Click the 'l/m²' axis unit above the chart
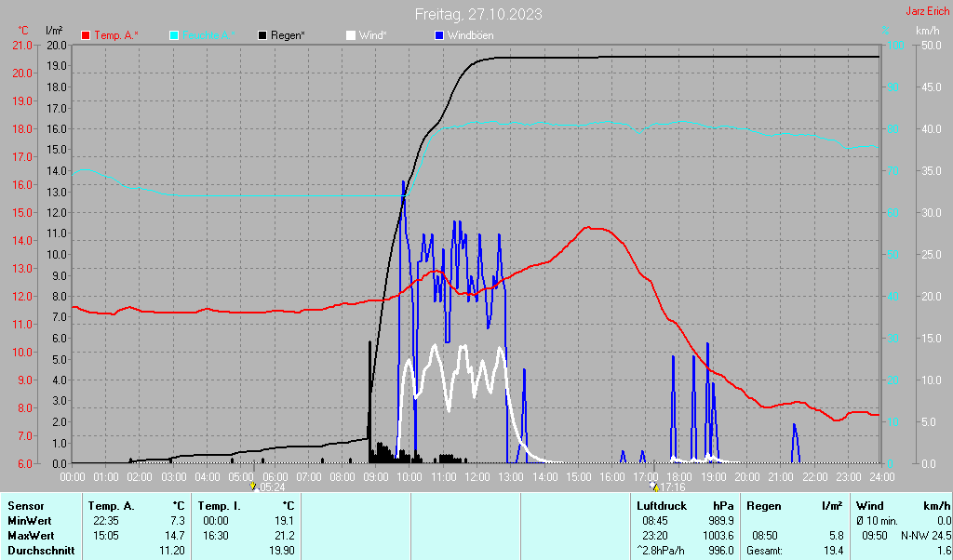Image resolution: width=953 pixels, height=560 pixels. 54,31
